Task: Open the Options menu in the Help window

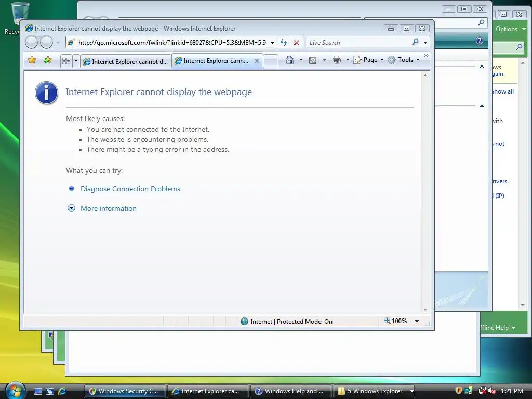Action: [510, 29]
